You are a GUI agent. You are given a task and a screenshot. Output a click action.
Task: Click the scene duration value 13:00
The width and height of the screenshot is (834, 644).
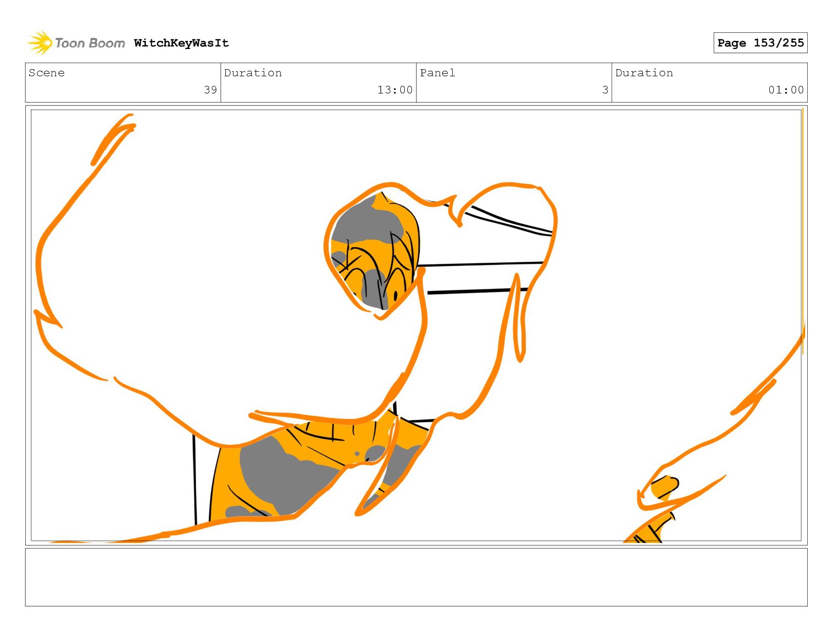coord(395,90)
